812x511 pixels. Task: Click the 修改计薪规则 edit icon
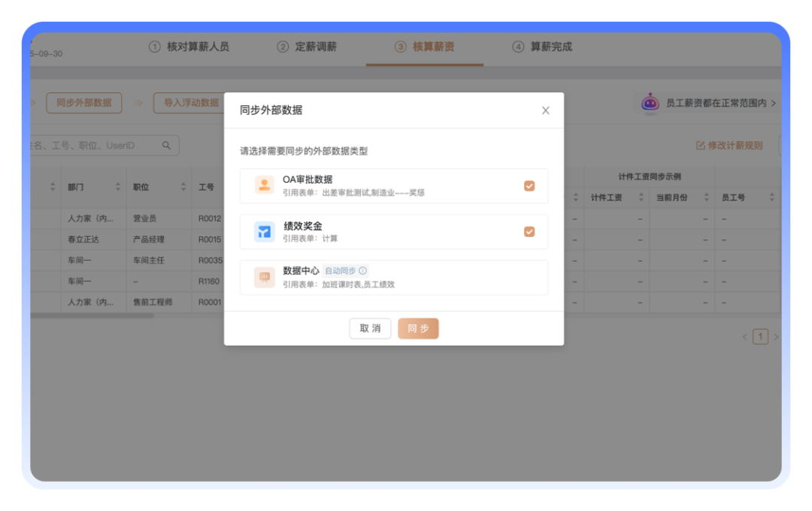(x=701, y=146)
